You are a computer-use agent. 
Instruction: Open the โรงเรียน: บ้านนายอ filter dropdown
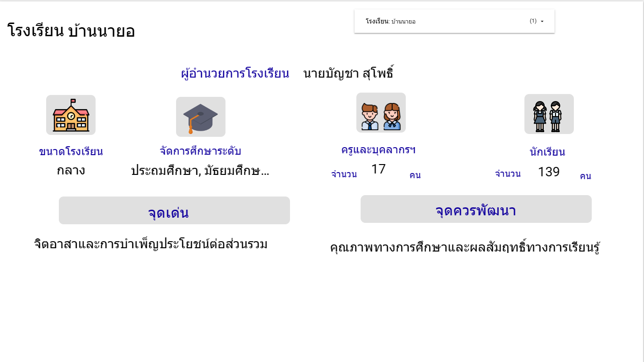454,21
